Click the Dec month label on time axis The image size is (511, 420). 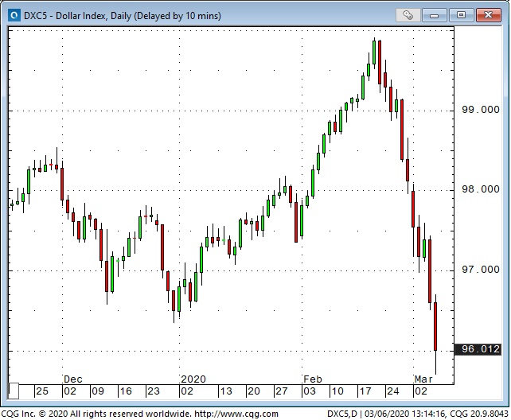73,379
